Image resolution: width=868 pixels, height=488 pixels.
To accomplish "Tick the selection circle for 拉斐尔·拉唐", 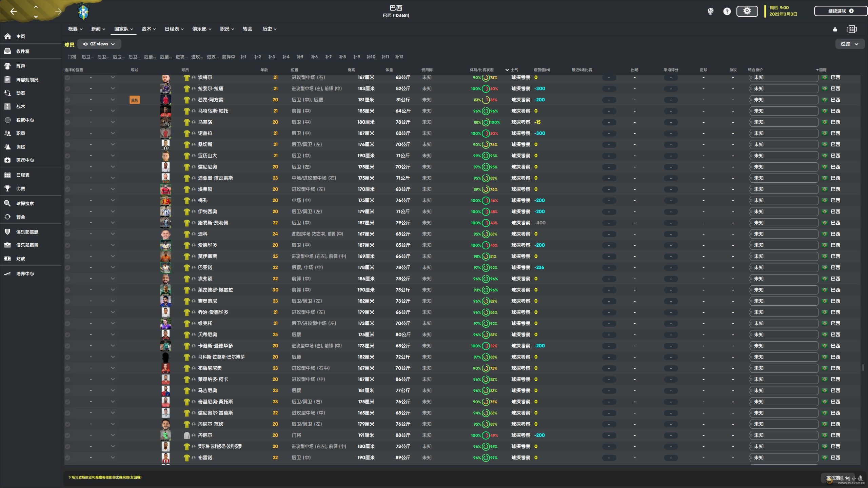I will 67,89.
